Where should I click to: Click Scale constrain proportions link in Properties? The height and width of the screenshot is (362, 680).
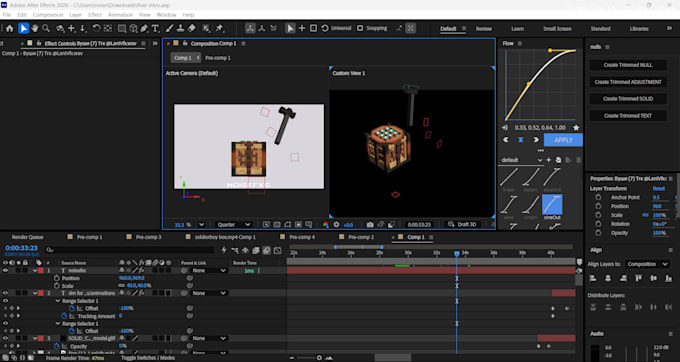(645, 215)
